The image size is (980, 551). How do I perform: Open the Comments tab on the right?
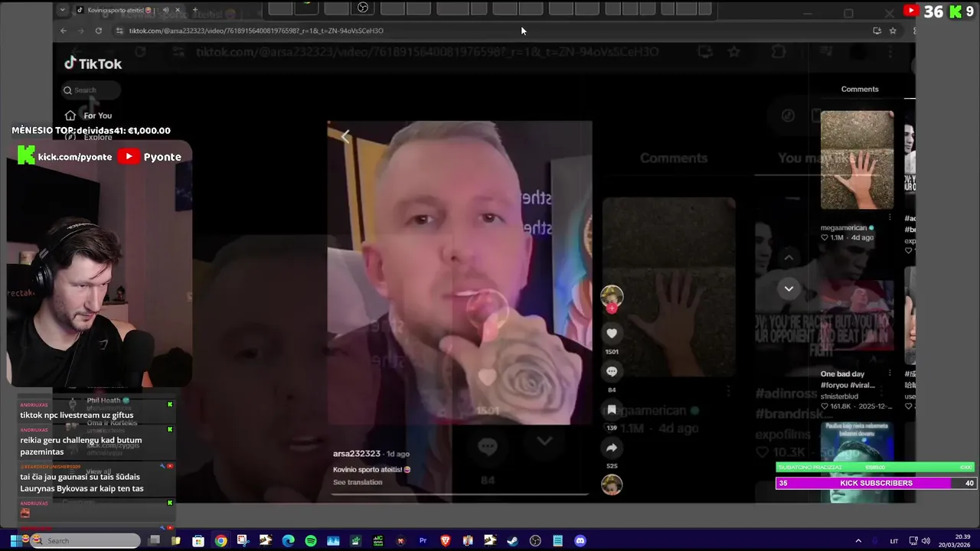point(860,89)
